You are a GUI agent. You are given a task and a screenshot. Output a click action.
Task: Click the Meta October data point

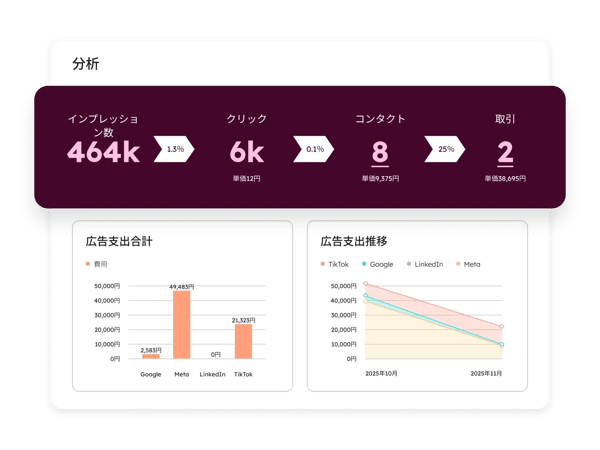(366, 302)
